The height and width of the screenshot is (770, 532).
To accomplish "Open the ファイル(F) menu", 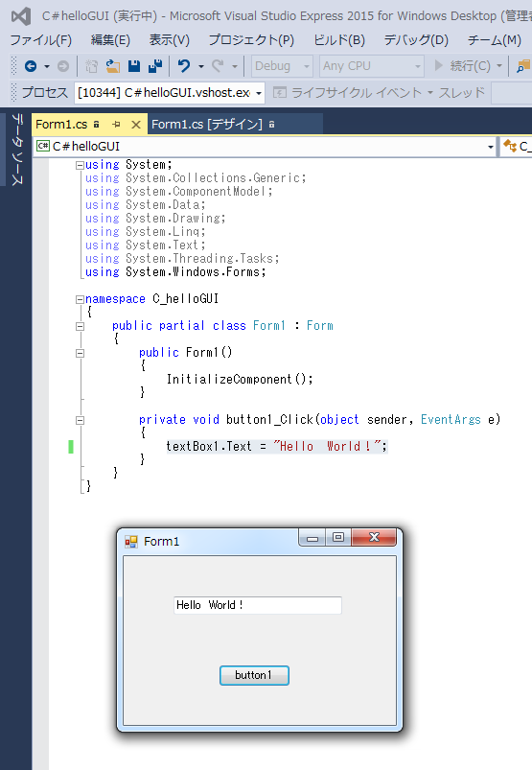I will (x=40, y=39).
